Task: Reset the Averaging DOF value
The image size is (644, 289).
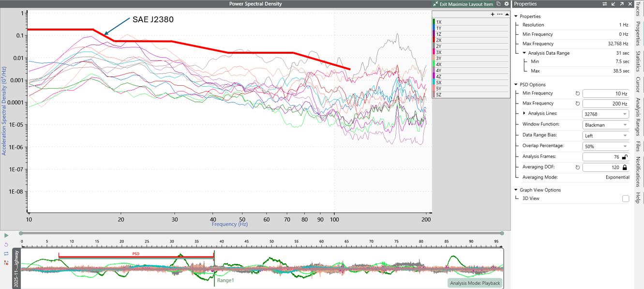Action: point(577,167)
